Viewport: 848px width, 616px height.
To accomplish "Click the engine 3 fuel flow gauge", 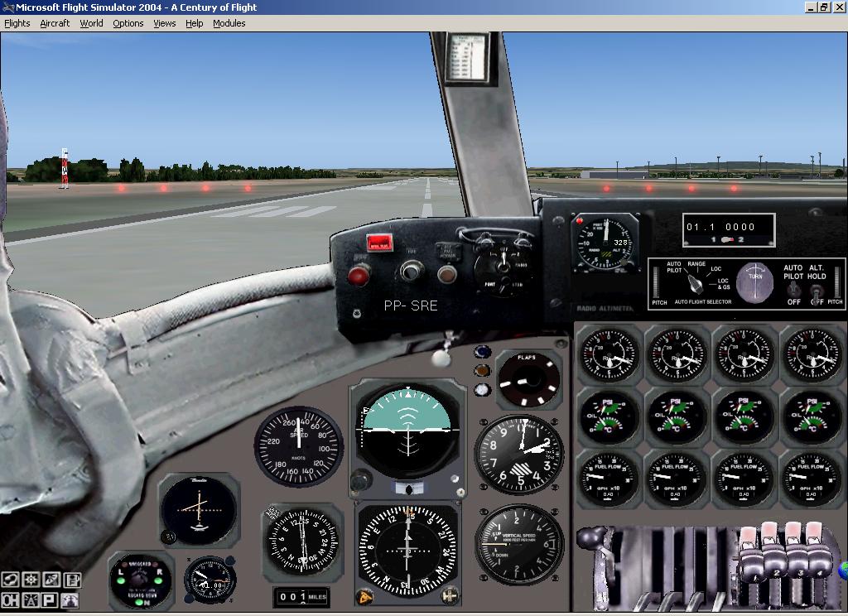I will (x=744, y=479).
